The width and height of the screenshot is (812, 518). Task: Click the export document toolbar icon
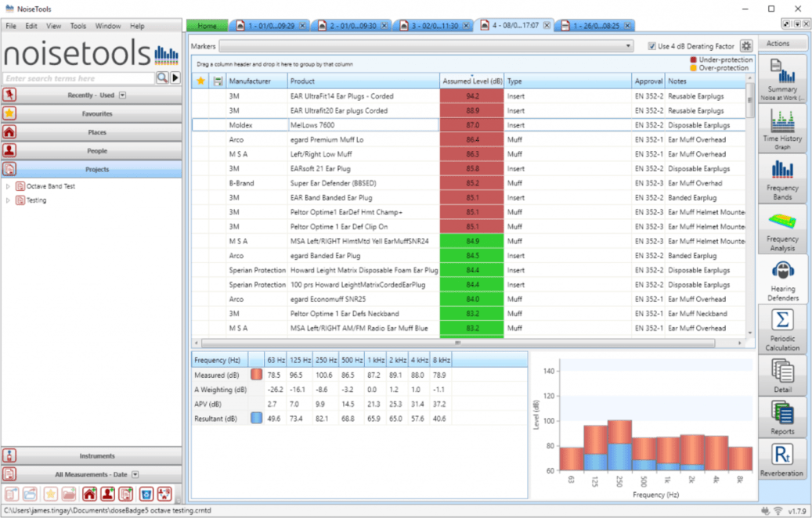pos(12,495)
